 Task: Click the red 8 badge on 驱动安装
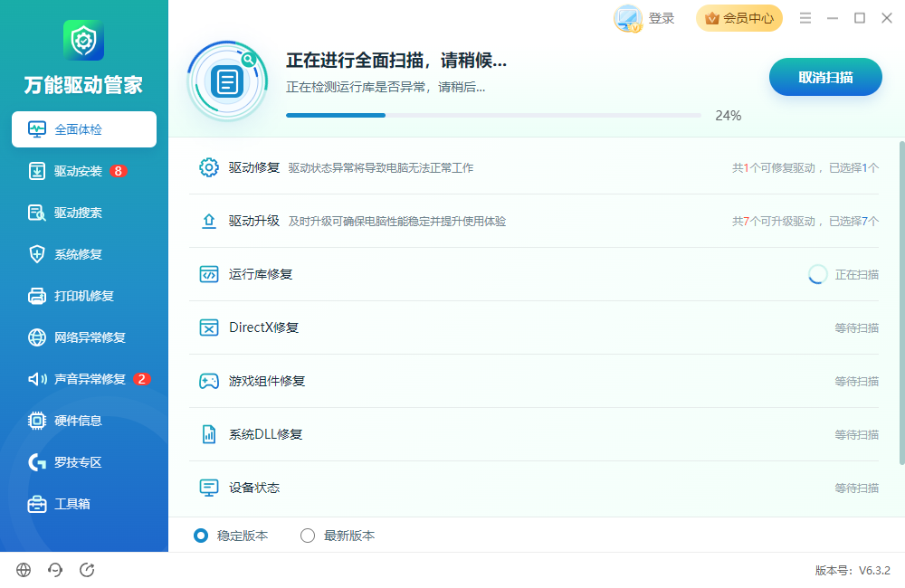pos(119,171)
